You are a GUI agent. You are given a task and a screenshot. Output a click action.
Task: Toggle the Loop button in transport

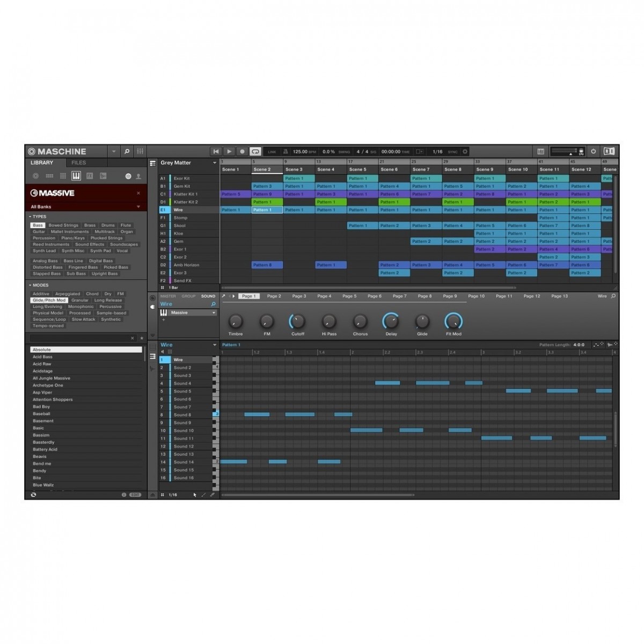[255, 152]
